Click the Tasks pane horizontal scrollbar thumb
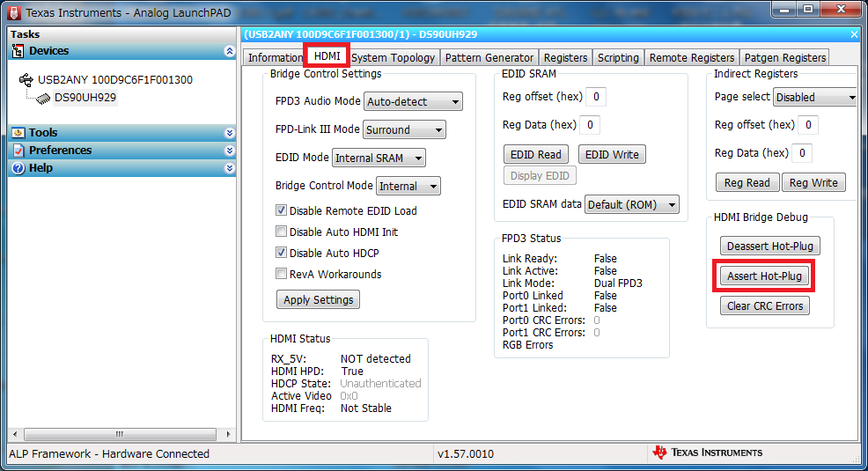 120,434
